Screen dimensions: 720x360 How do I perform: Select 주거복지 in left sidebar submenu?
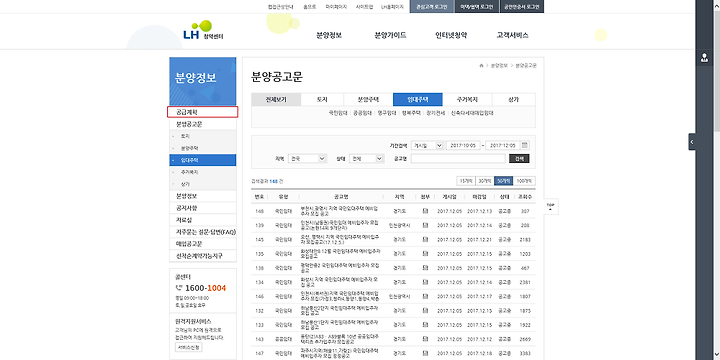pyautogui.click(x=202, y=172)
